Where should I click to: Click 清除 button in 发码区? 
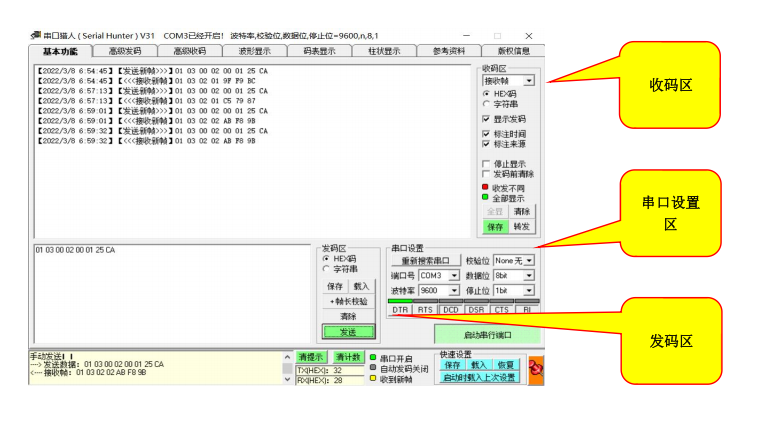point(348,317)
